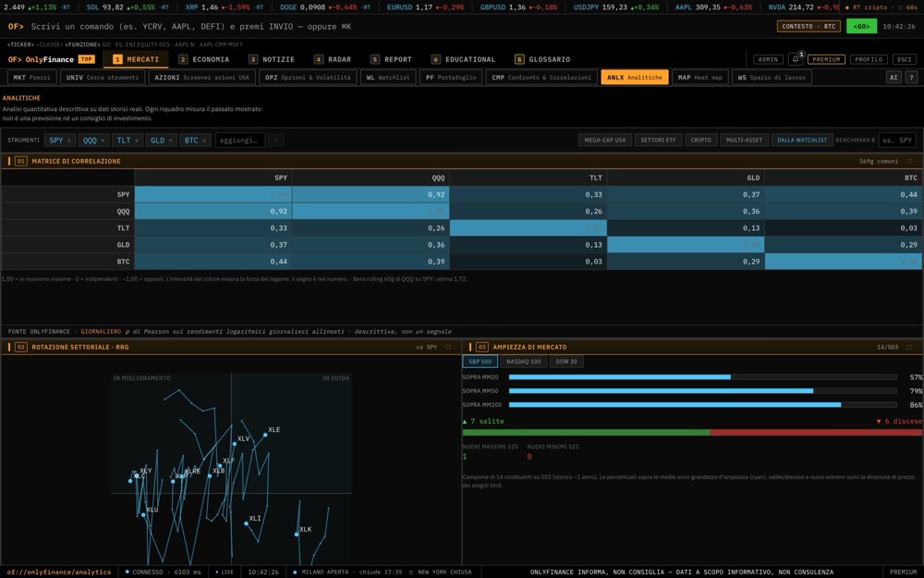Remove TLT chip from instruments
Viewport: 924px width, 578px height.
click(x=137, y=141)
